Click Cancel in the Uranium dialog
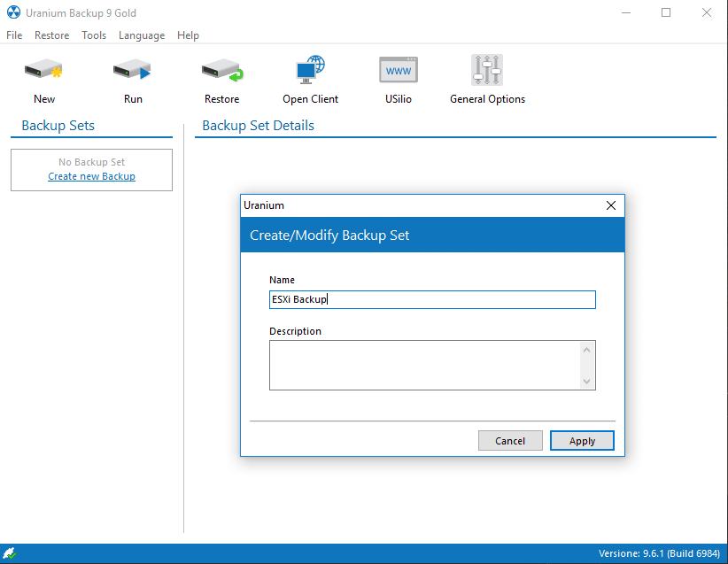This screenshot has height=564, width=728. 510,441
